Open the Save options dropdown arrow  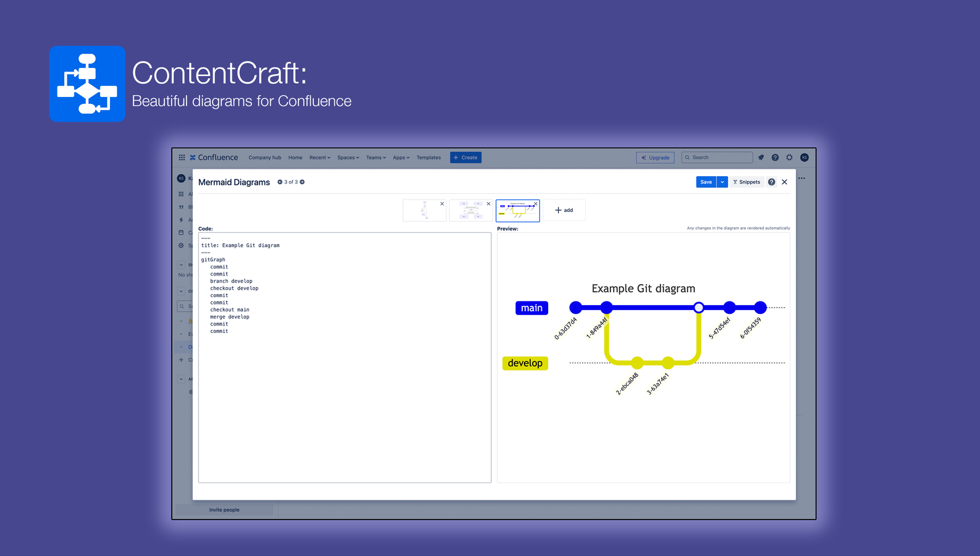[x=722, y=182]
